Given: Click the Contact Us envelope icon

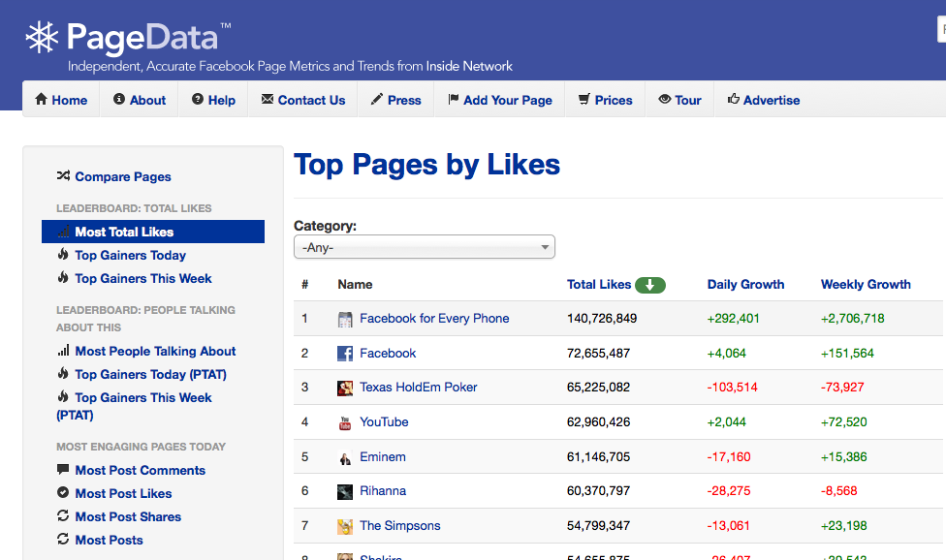Looking at the screenshot, I should coord(268,99).
